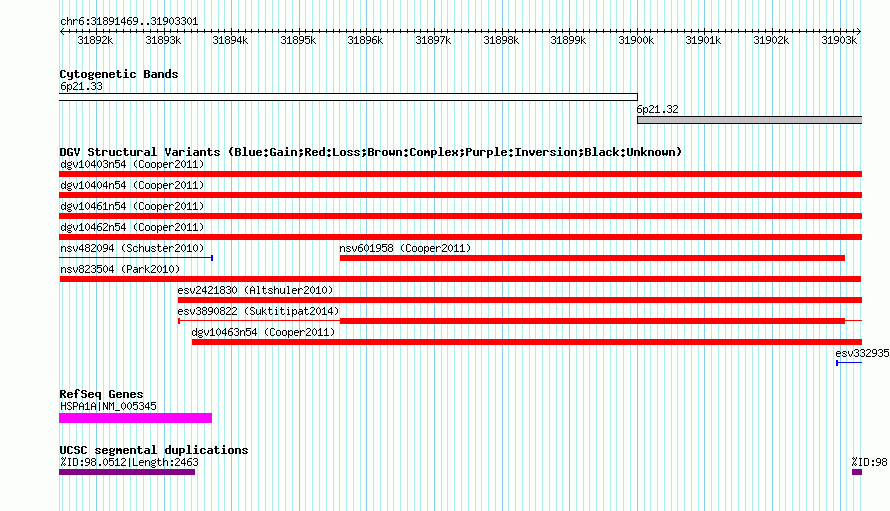890x511 pixels.
Task: Select the gray 6p21.32 cytogenetic band
Action: (750, 120)
